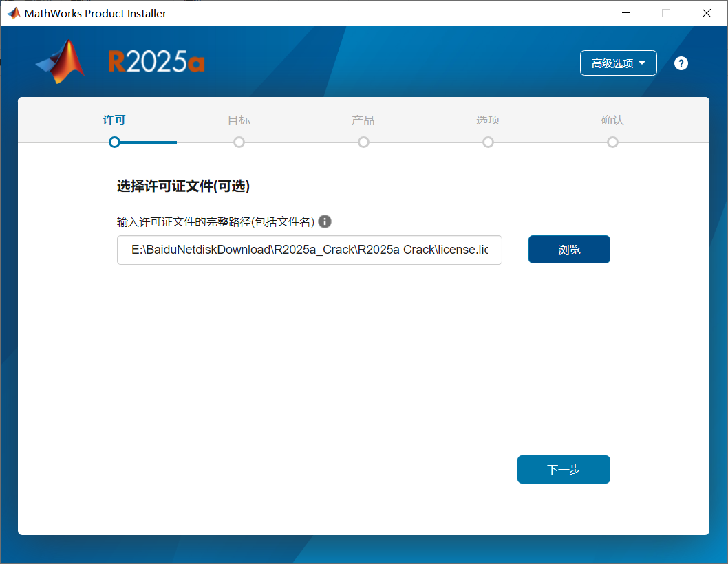Screen dimensions: 728x564
Task: Click the MATLAB logo in the header
Action: point(61,62)
